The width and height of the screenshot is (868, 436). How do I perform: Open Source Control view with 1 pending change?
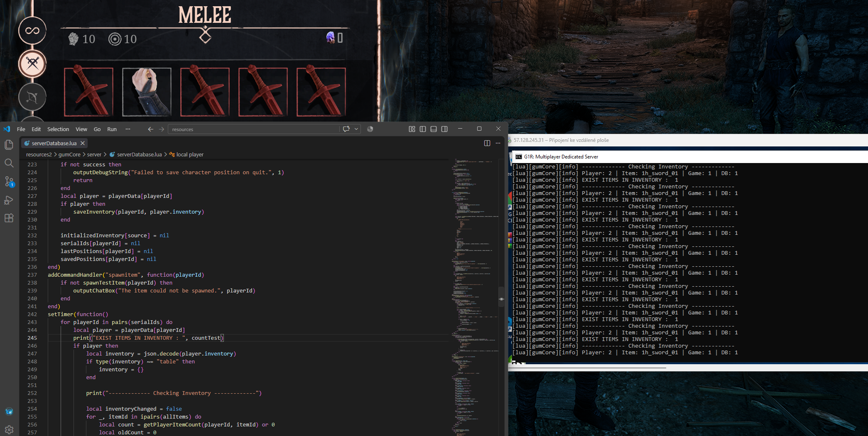[9, 182]
